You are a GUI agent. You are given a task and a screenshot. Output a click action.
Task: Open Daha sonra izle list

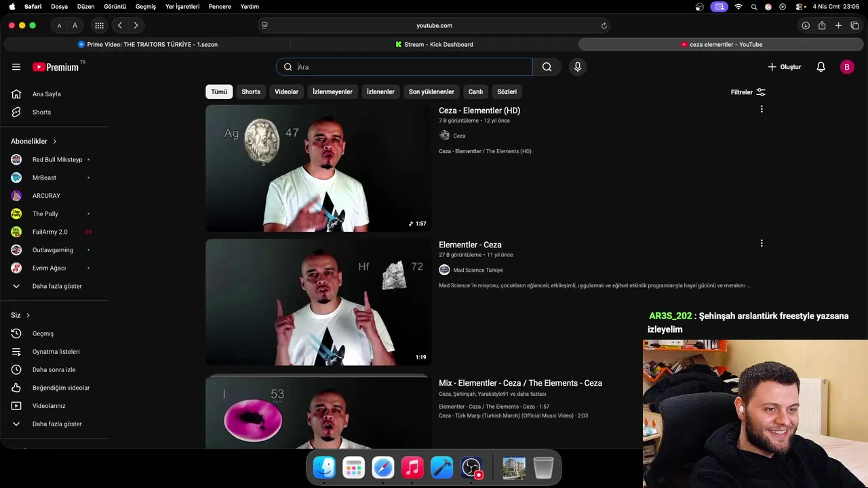coord(54,370)
